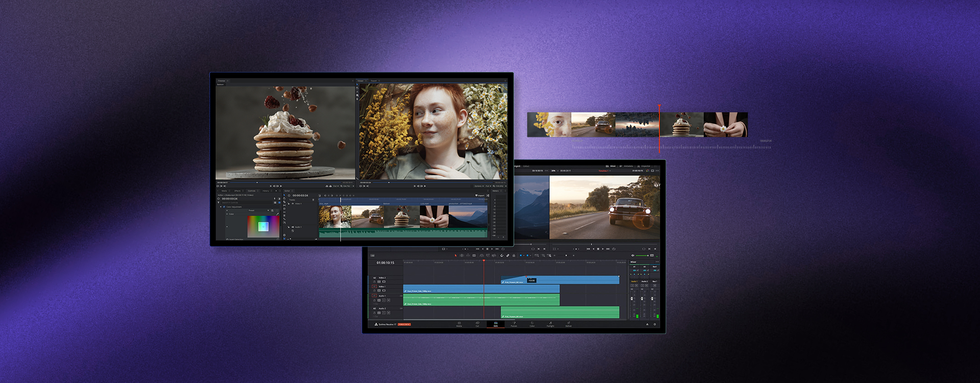The height and width of the screenshot is (383, 980).
Task: Open the 38% viewer zoom dropdown
Action: [x=555, y=171]
